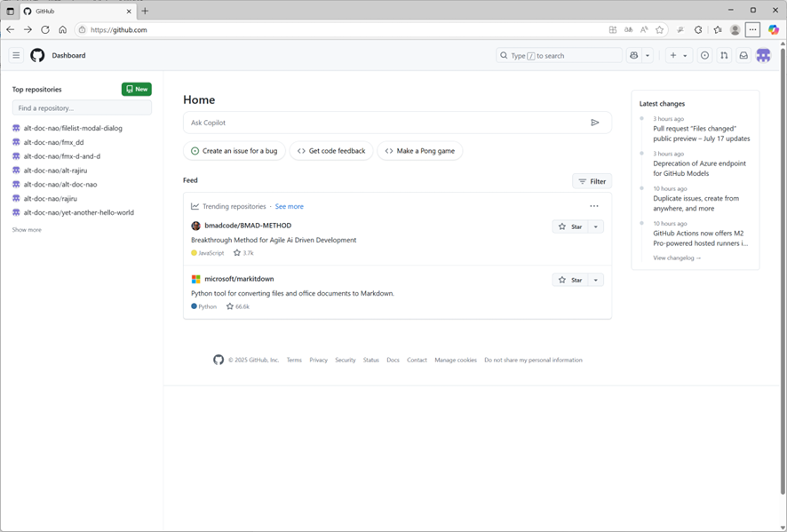The width and height of the screenshot is (787, 532).
Task: Open alt-doc-nao/rajiru repository
Action: coord(51,198)
